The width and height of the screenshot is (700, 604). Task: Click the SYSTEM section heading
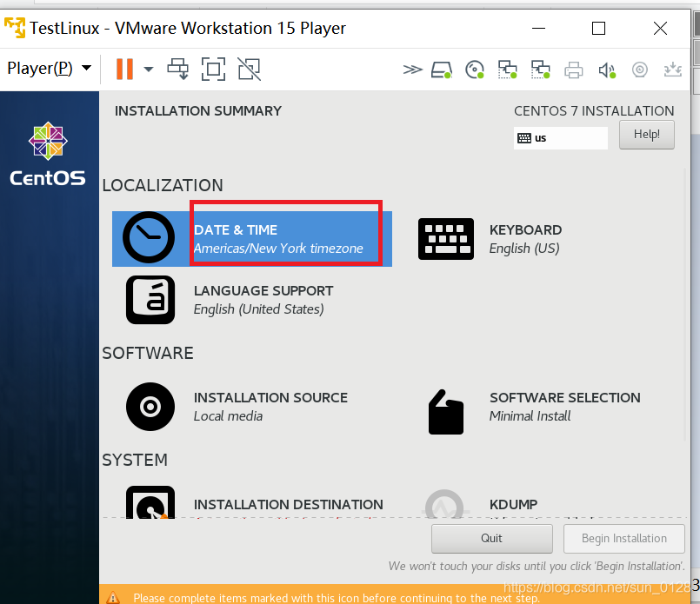coord(135,460)
